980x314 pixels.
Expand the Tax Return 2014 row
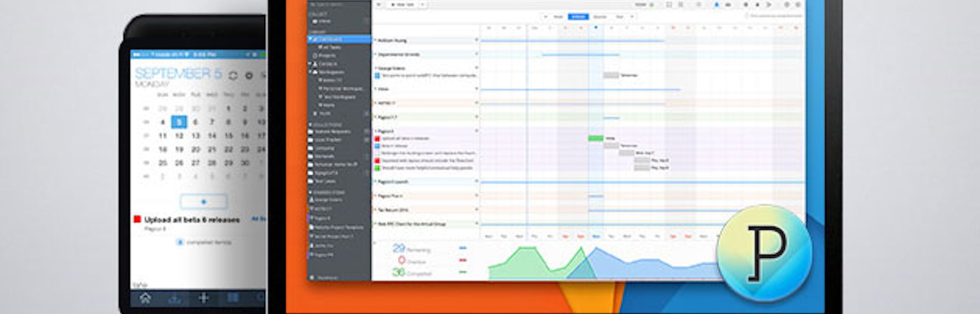[375, 209]
